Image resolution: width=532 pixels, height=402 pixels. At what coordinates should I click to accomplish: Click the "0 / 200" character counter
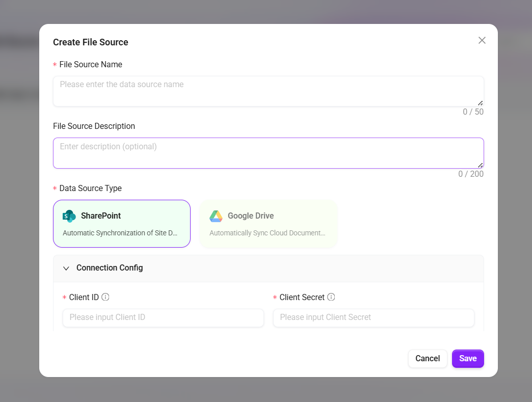[x=471, y=174]
